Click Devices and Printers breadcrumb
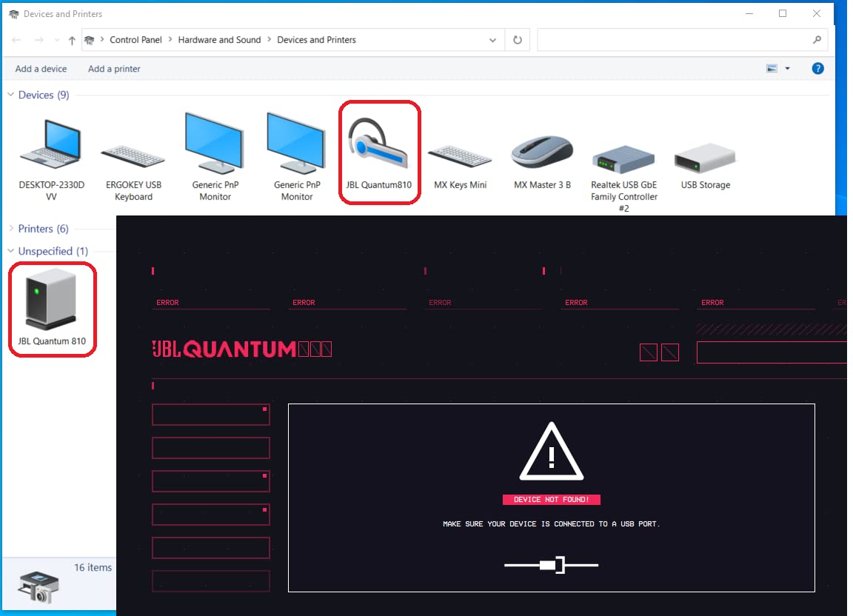The height and width of the screenshot is (616, 853). [316, 40]
